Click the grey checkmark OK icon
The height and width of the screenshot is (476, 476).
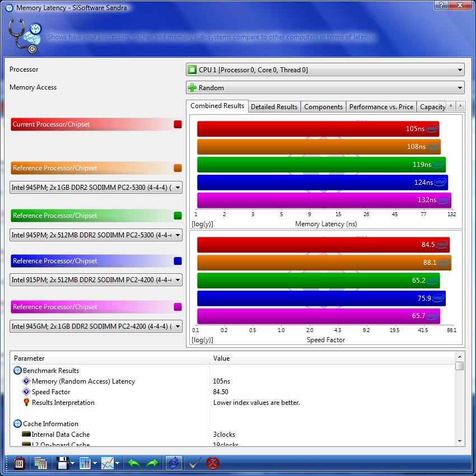point(194,463)
